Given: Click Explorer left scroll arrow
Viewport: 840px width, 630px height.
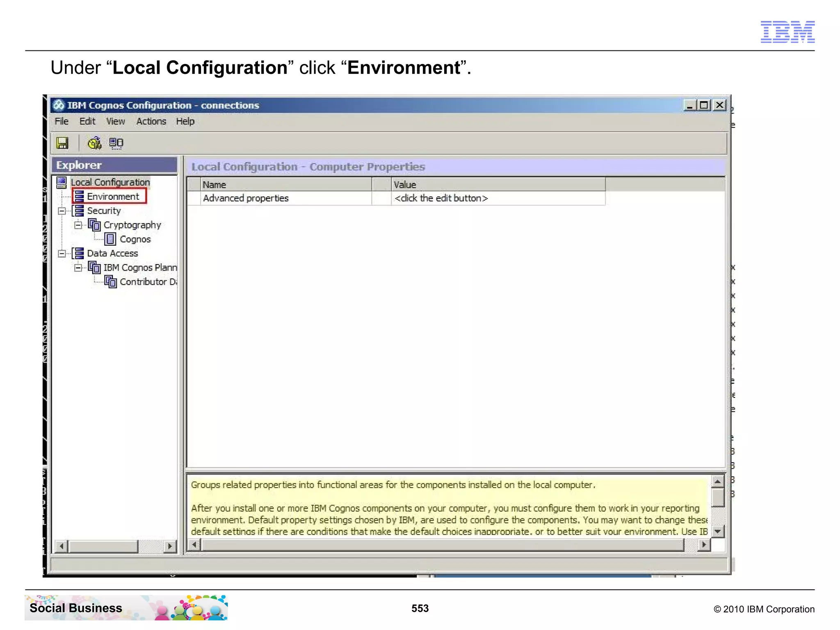Looking at the screenshot, I should 62,546.
